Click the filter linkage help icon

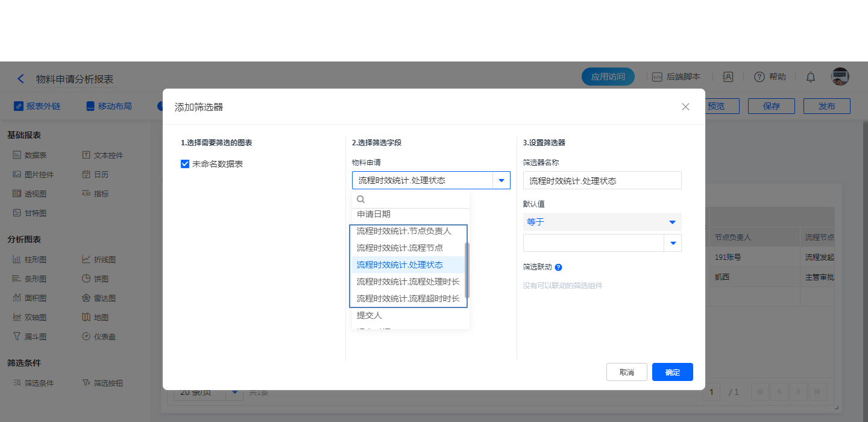(558, 267)
